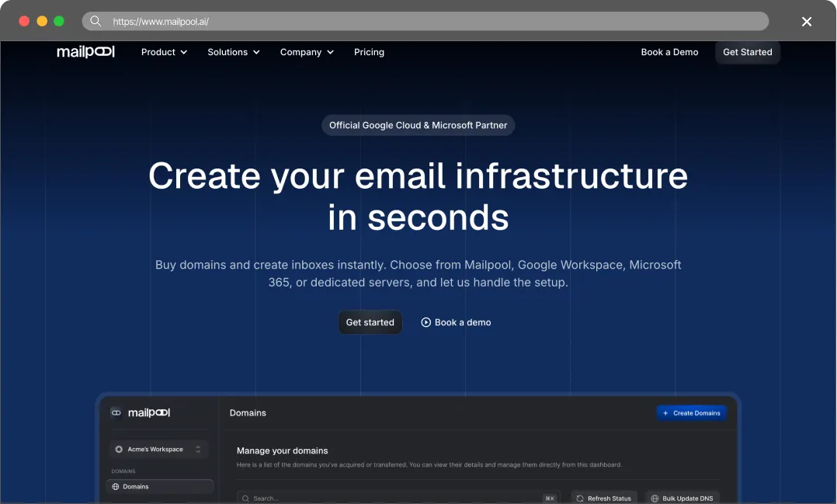Click the play icon beside Book a demo

pos(426,322)
